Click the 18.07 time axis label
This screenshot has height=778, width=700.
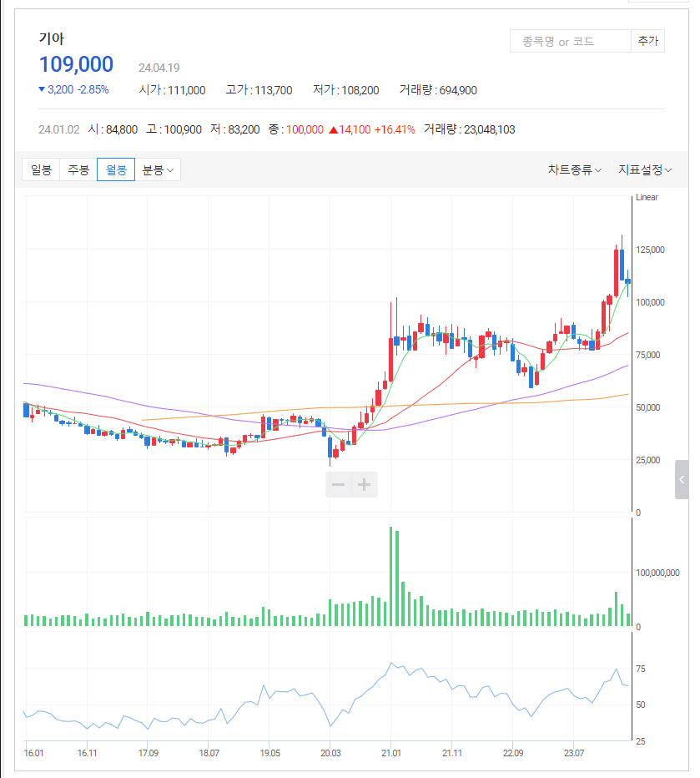[x=209, y=753]
